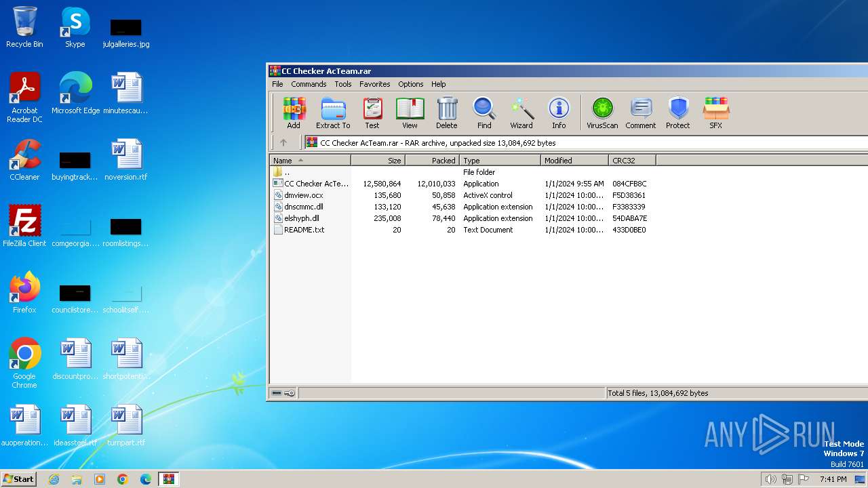Sort by the CRC32 column header
Viewport: 868px width, 488px height.
tap(633, 161)
